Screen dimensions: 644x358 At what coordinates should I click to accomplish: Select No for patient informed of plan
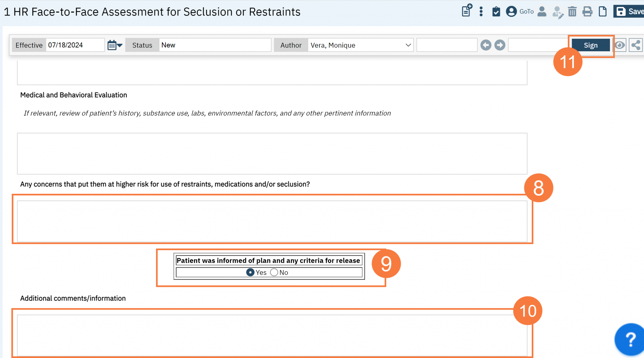pyautogui.click(x=274, y=272)
